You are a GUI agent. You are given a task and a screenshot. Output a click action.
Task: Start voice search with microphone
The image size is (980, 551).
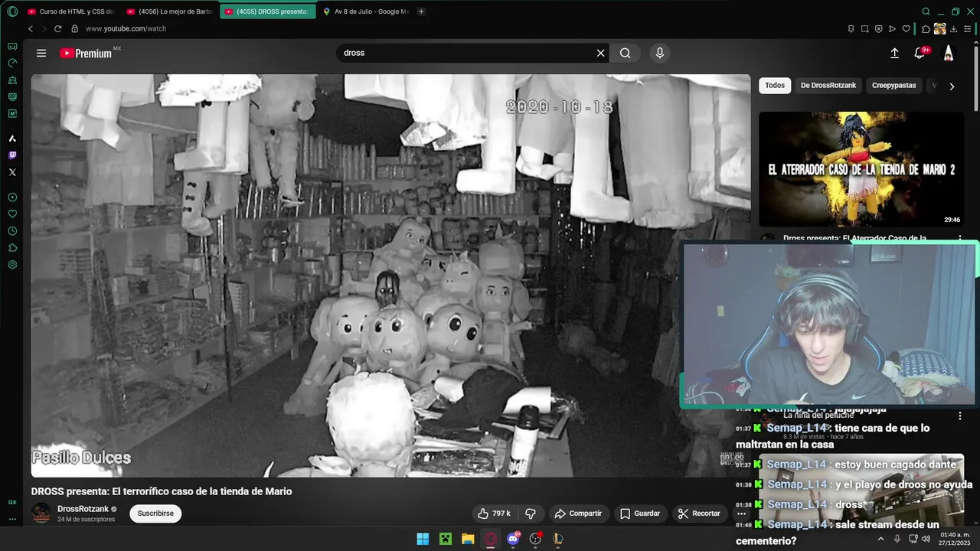(660, 53)
